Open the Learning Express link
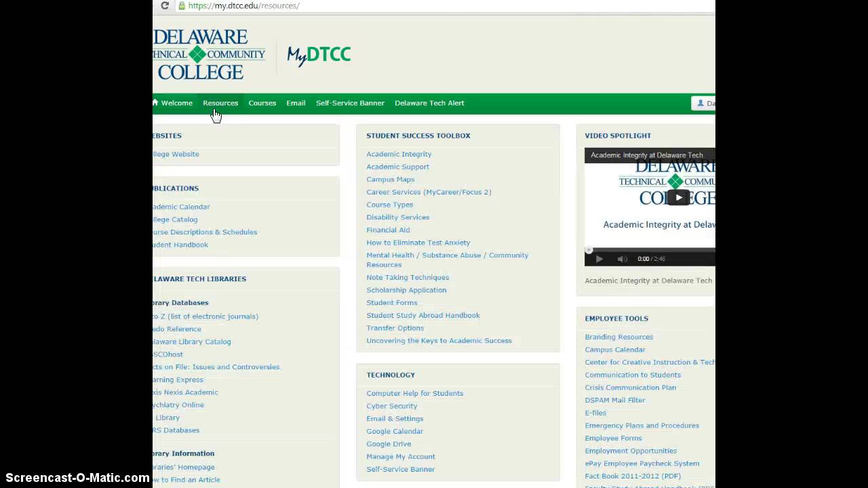868x488 pixels. 178,380
